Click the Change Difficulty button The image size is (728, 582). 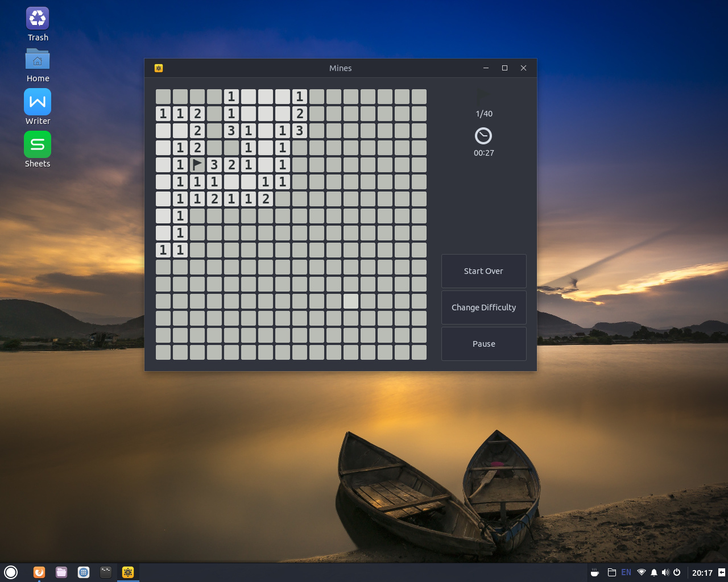point(483,307)
